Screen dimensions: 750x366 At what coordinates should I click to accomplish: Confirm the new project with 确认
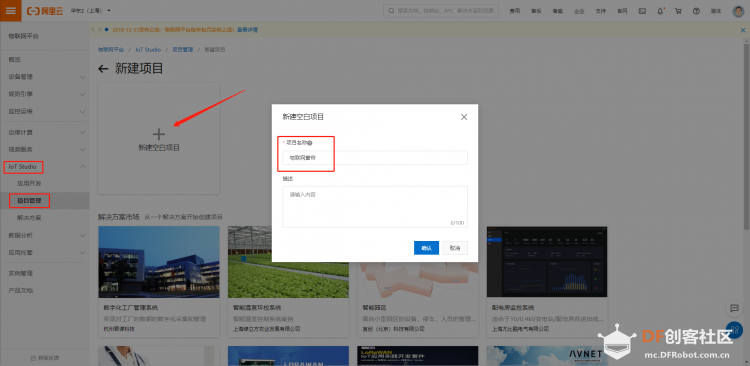[x=426, y=248]
